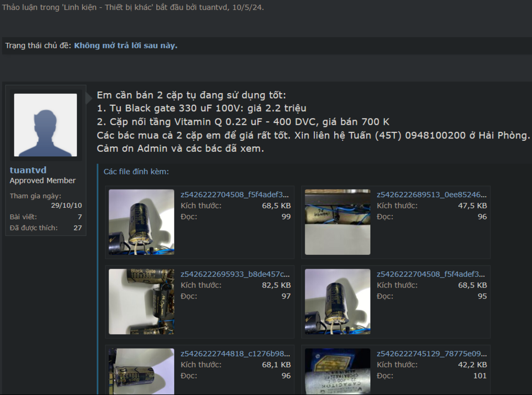Image resolution: width=532 pixels, height=395 pixels.
Task: Open thumbnail of z5426222704508 with 95 reads
Action: [x=337, y=301]
